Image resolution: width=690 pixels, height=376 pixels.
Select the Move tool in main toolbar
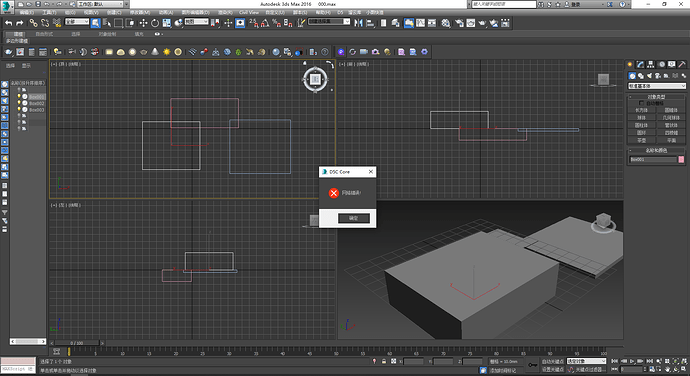point(143,23)
